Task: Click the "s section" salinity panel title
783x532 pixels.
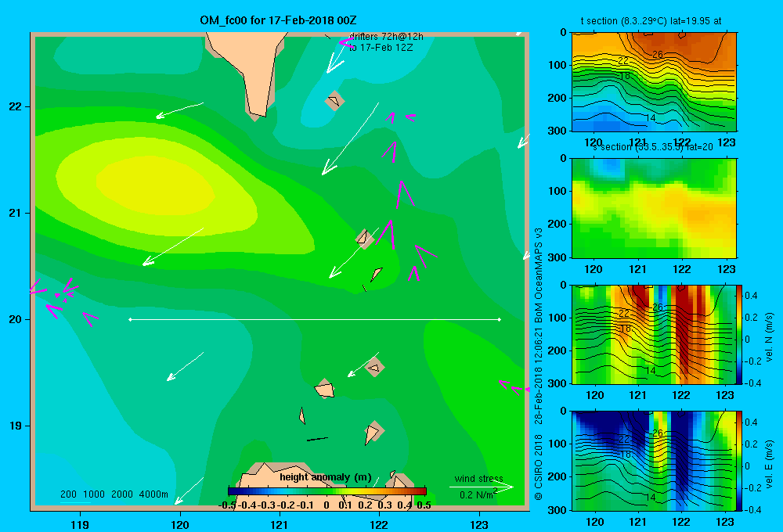Action: point(653,147)
